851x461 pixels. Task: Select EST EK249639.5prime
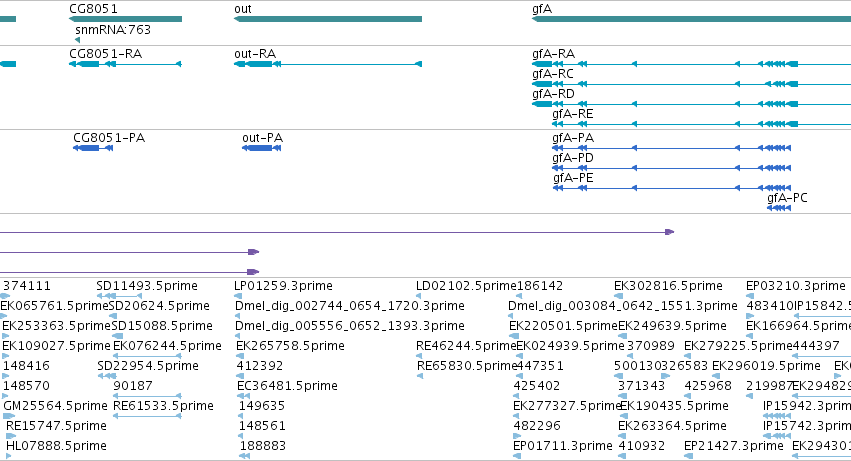[672, 326]
